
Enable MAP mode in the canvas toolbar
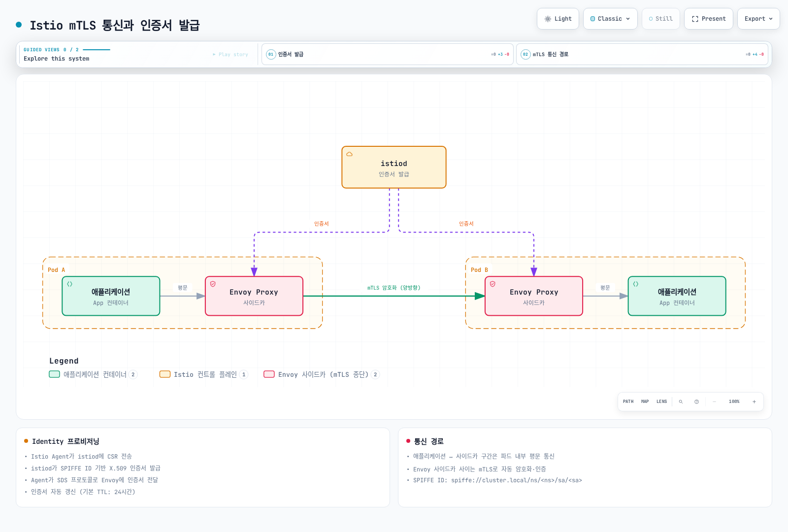645,401
